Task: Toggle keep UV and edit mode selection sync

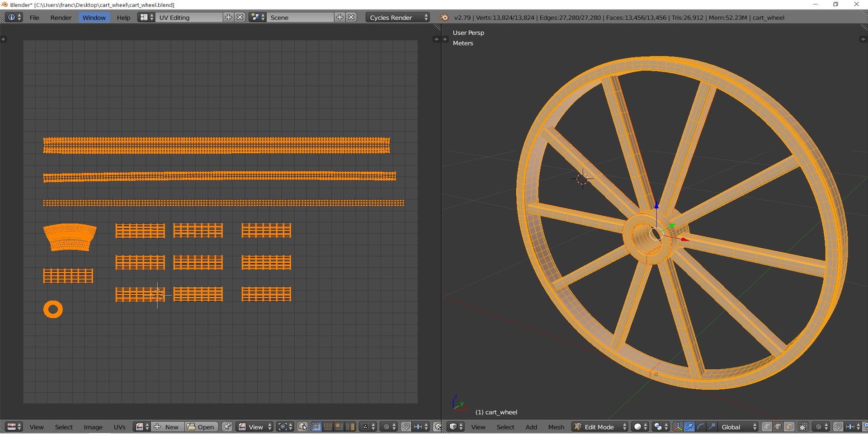Action: pos(302,427)
